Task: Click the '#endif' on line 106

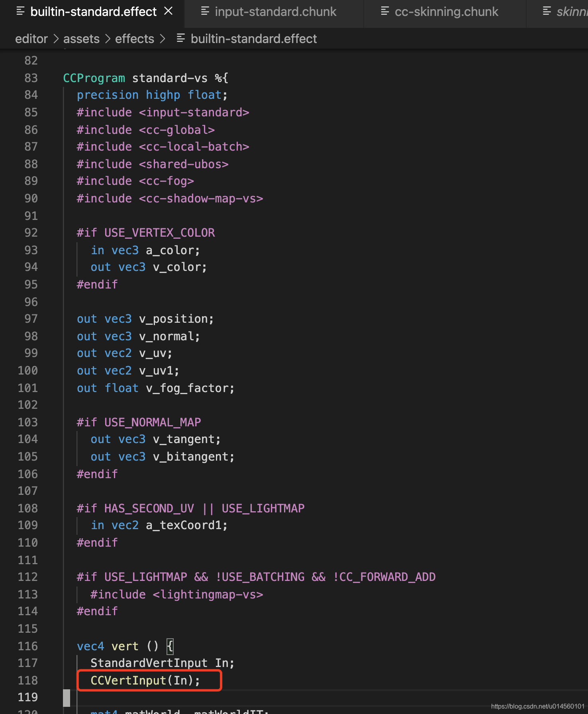Action: (x=97, y=474)
